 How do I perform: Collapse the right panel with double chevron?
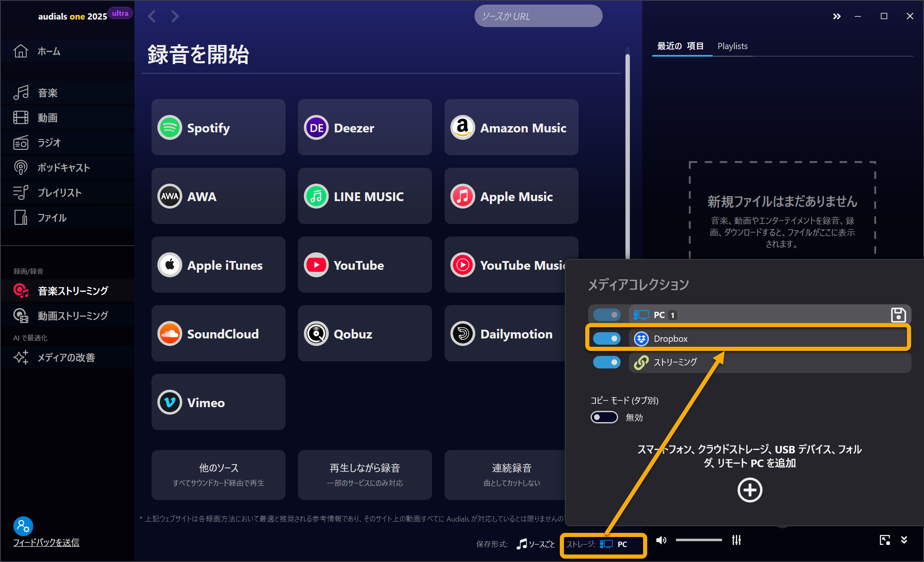pos(837,16)
